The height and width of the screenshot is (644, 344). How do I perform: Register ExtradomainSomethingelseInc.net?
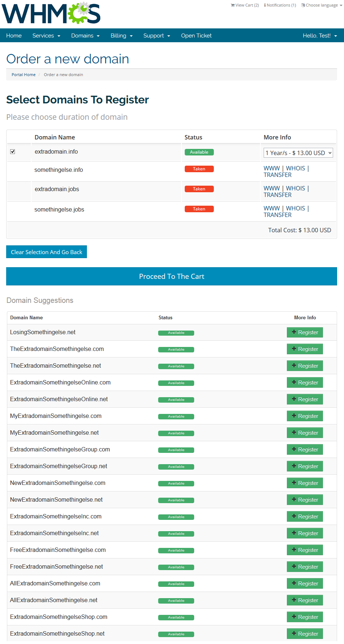[x=305, y=533]
